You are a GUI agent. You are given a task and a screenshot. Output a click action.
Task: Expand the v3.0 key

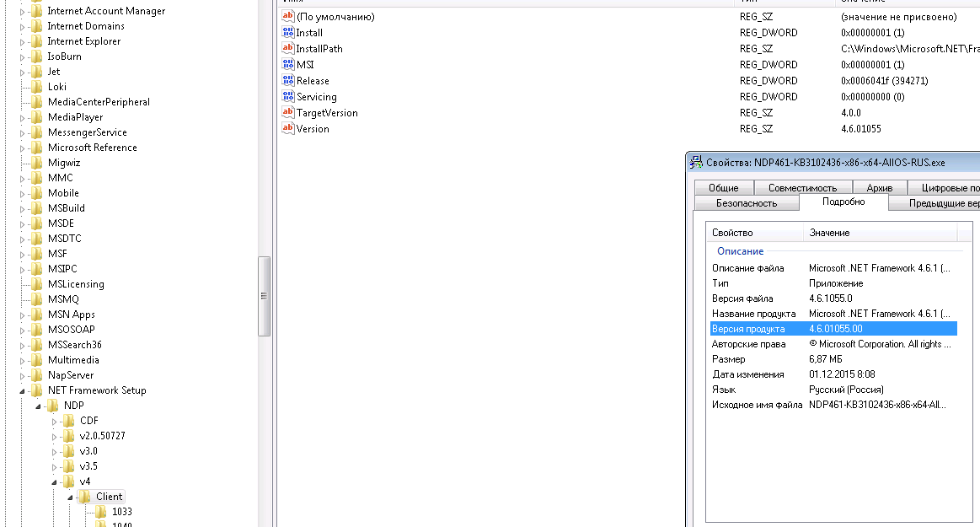click(x=54, y=452)
